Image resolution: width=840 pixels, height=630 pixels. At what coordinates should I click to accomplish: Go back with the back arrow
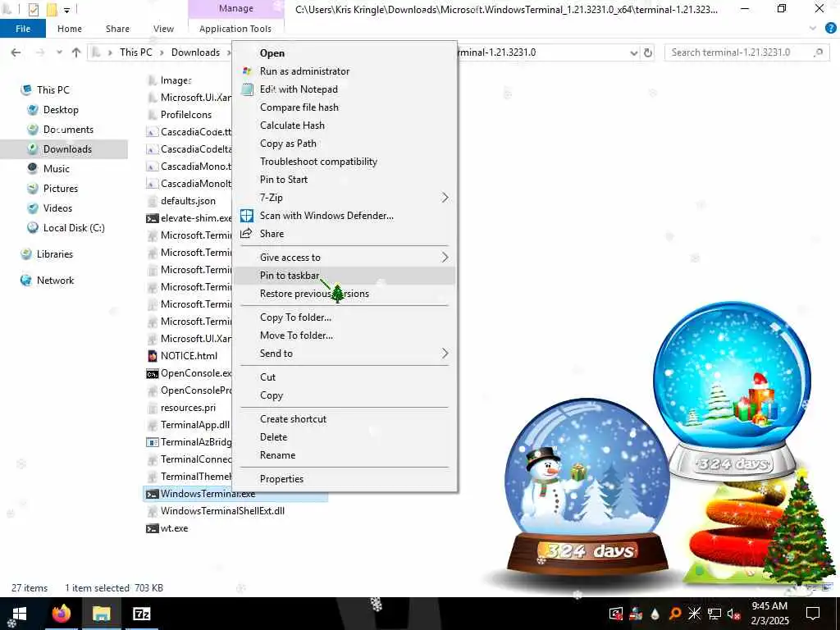16,52
